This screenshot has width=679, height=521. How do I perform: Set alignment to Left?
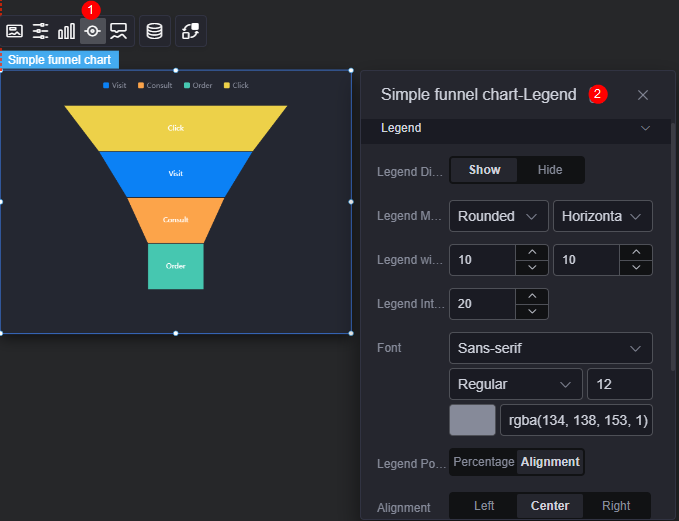484,506
